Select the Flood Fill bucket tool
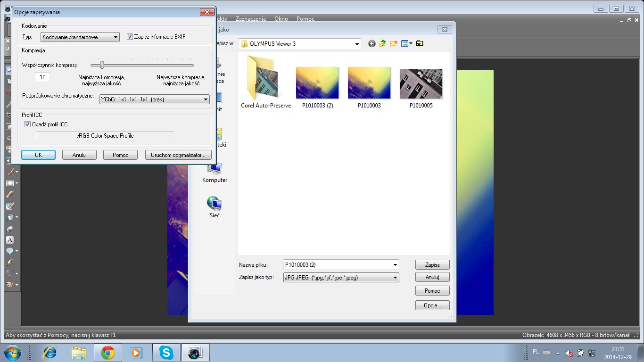Image resolution: width=644 pixels, height=362 pixels. point(9,217)
